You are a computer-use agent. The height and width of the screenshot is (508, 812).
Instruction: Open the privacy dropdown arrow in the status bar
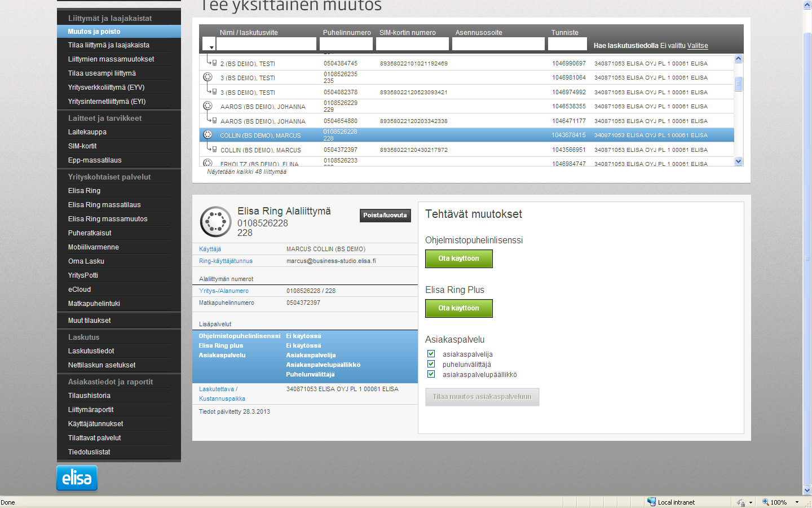[751, 502]
